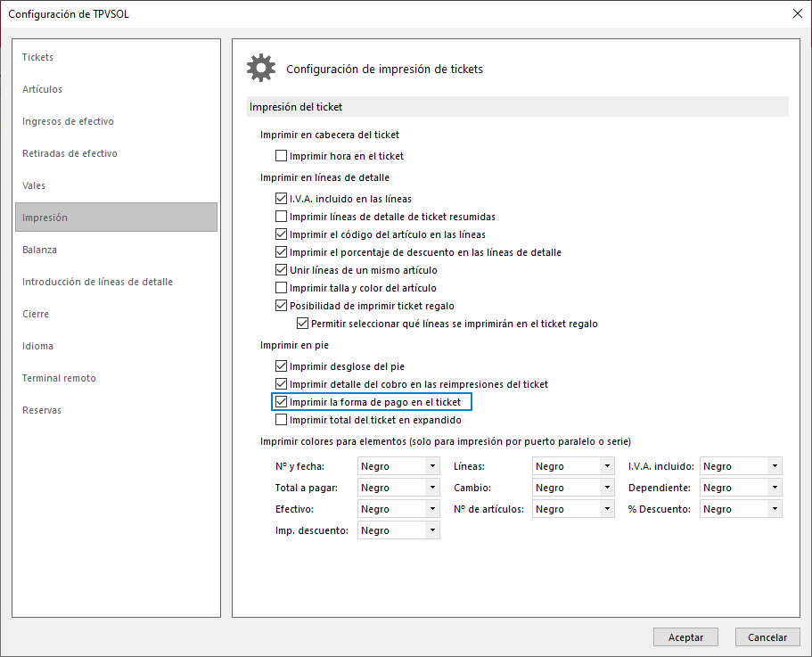Screen dimensions: 812x657
Task: Select the Idioma section
Action: [x=116, y=346]
